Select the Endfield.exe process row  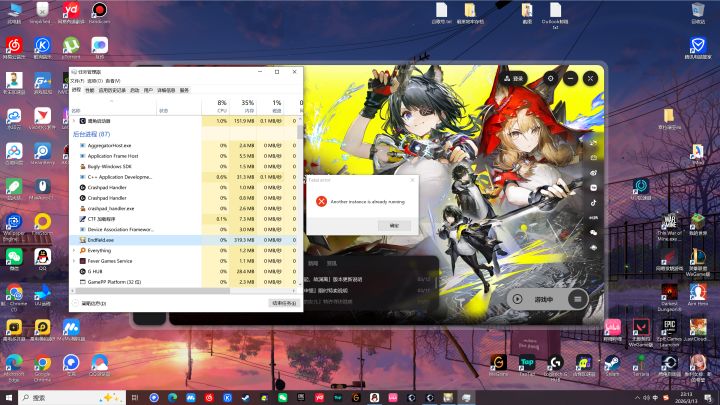coord(184,240)
